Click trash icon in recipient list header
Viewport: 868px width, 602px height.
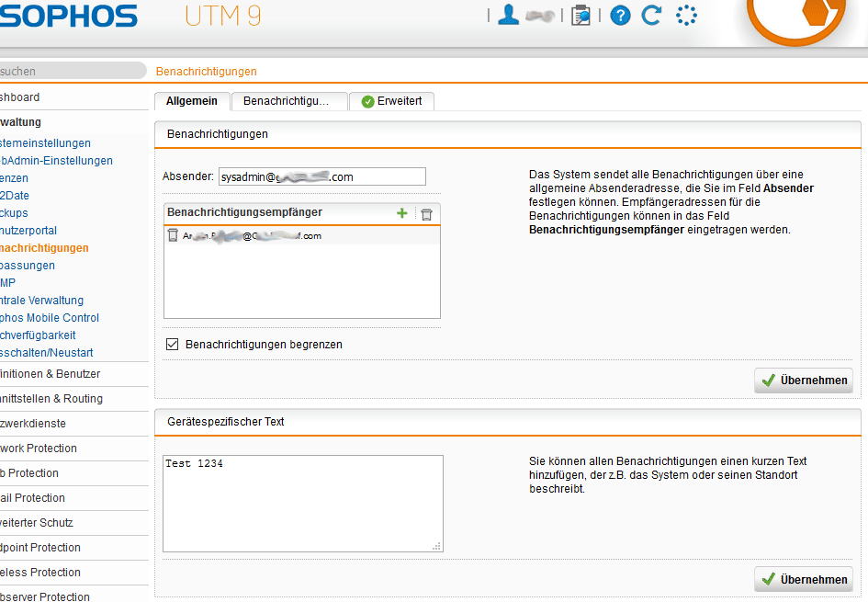[426, 213]
